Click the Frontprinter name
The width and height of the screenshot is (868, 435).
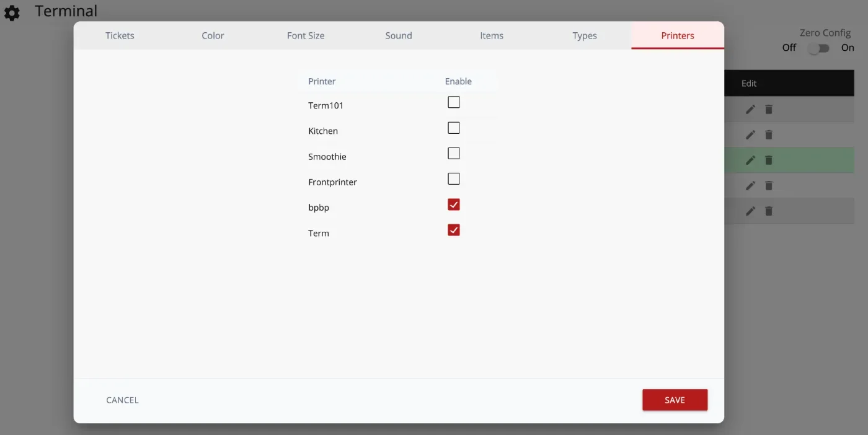(x=332, y=182)
